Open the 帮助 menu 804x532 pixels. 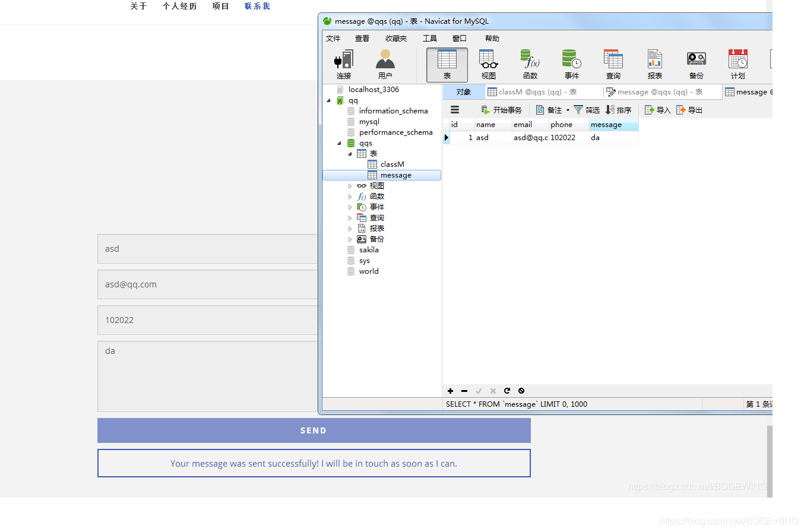coord(492,38)
